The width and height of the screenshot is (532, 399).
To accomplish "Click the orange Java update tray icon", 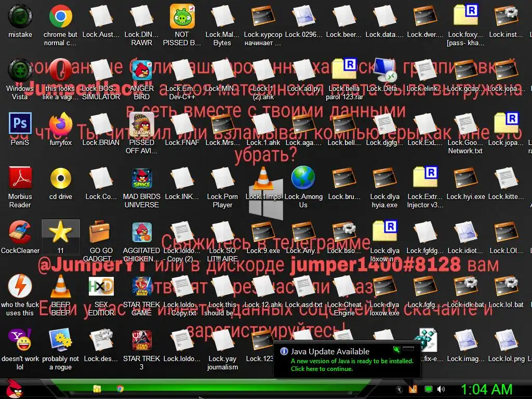I will (413, 389).
